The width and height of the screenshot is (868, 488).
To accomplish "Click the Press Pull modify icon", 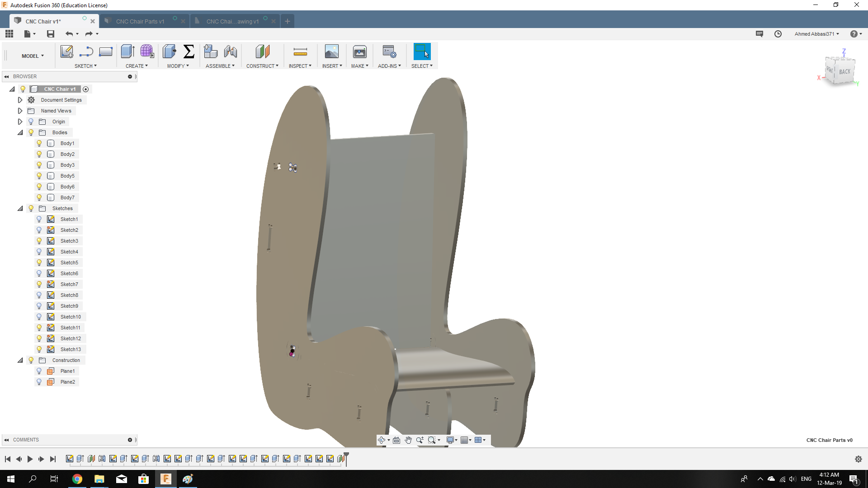I will pyautogui.click(x=170, y=52).
